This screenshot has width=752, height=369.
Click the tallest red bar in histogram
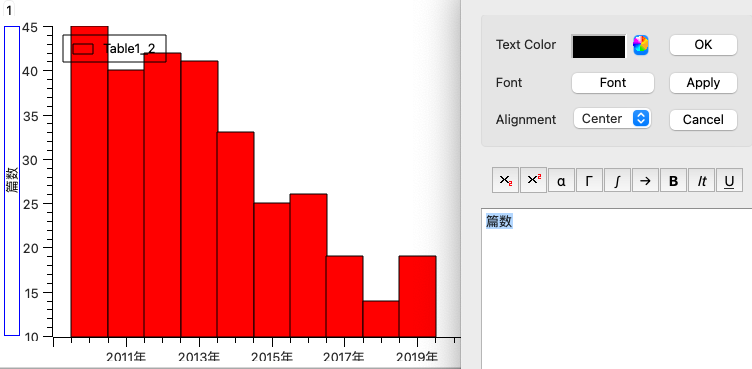pyautogui.click(x=89, y=181)
